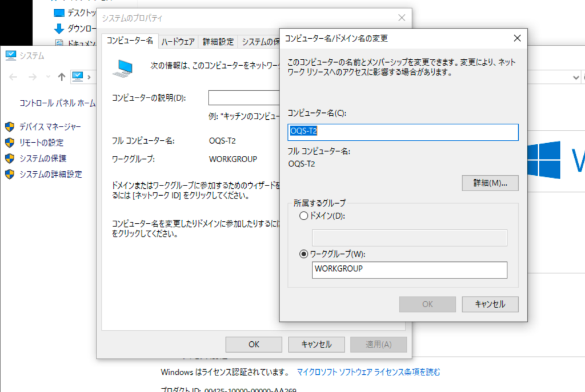Click the Device Manager shield icon
This screenshot has width=585, height=392.
pyautogui.click(x=9, y=127)
